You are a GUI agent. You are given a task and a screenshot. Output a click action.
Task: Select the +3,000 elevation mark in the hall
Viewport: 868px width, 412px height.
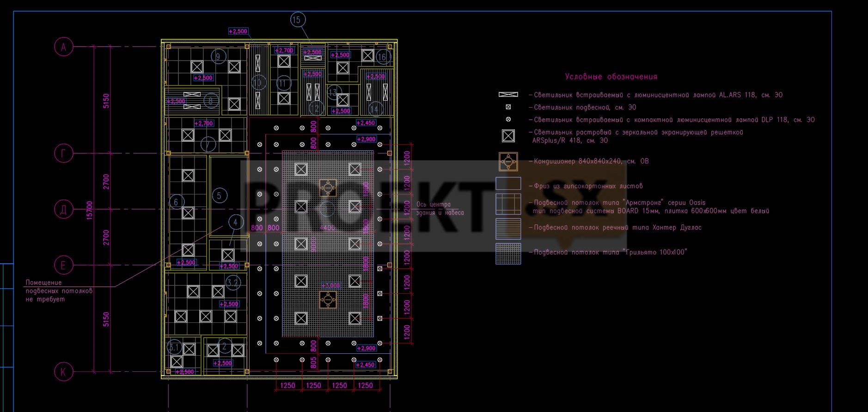pyautogui.click(x=330, y=286)
